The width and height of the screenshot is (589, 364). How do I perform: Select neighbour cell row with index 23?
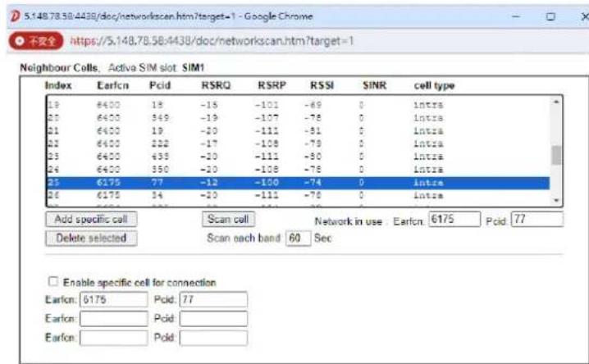299,156
